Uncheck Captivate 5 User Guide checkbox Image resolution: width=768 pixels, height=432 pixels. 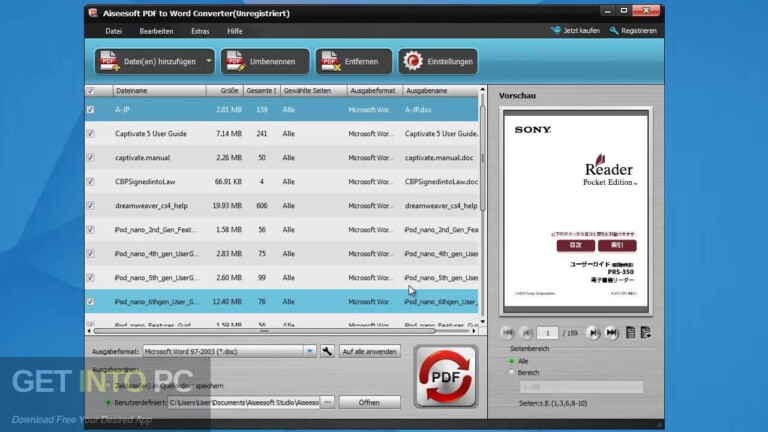91,134
